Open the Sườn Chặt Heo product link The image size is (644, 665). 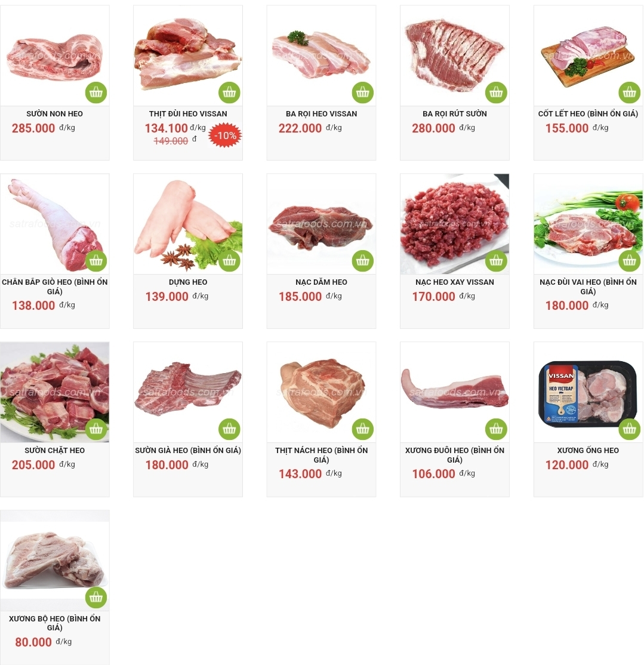click(55, 451)
